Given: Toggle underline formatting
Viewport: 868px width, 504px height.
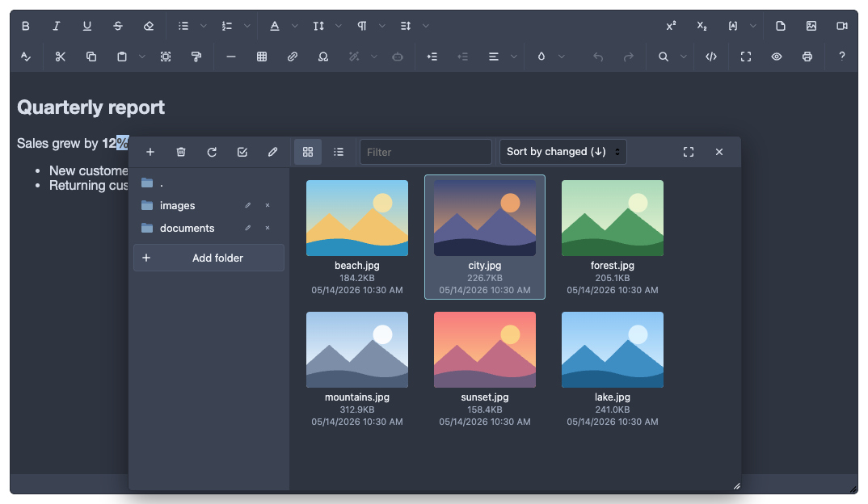Looking at the screenshot, I should 87,26.
